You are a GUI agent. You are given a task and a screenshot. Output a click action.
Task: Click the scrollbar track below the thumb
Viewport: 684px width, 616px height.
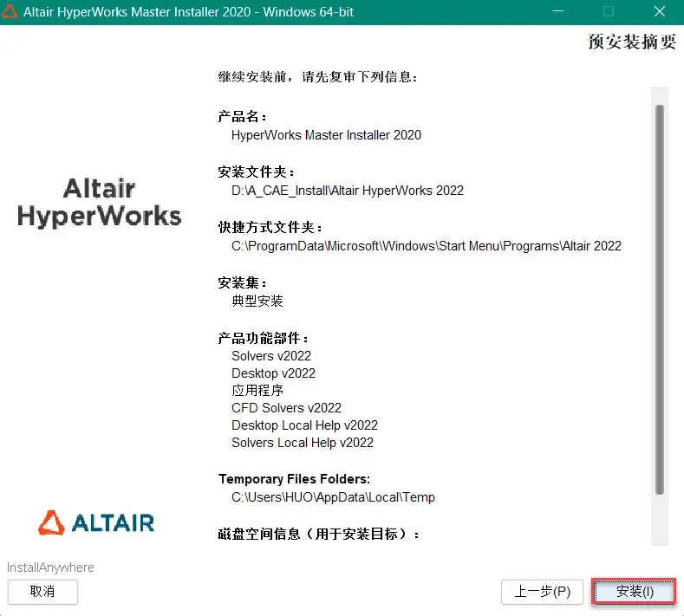pos(660,520)
